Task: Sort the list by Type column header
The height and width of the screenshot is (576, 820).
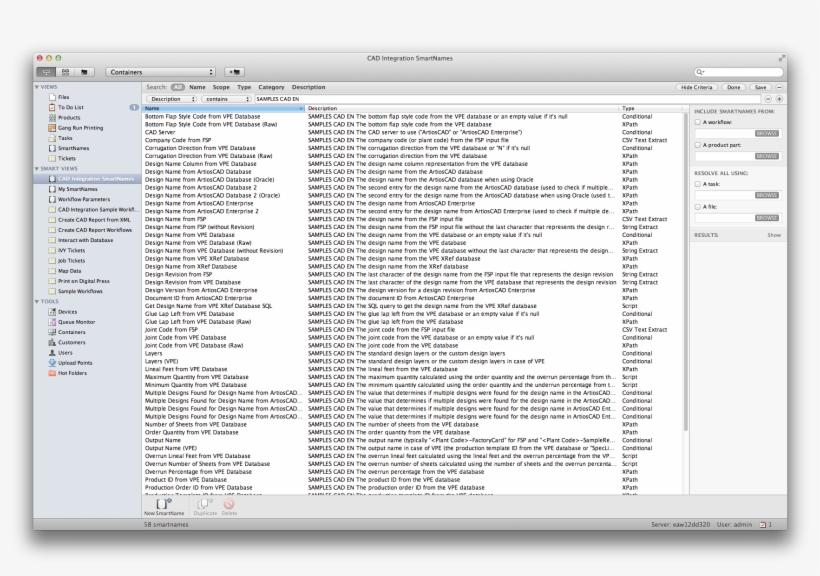Action: tap(628, 108)
